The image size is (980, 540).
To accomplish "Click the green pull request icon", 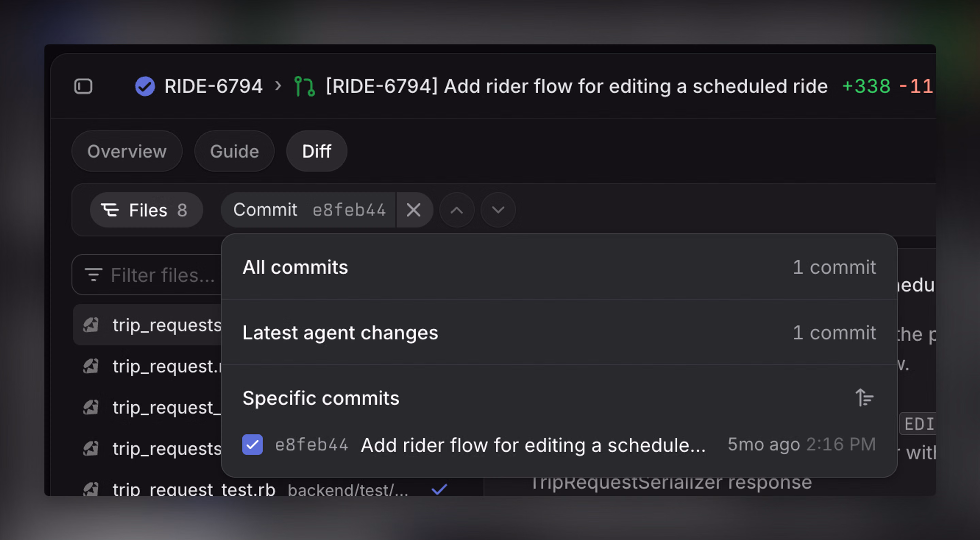I will (x=304, y=86).
